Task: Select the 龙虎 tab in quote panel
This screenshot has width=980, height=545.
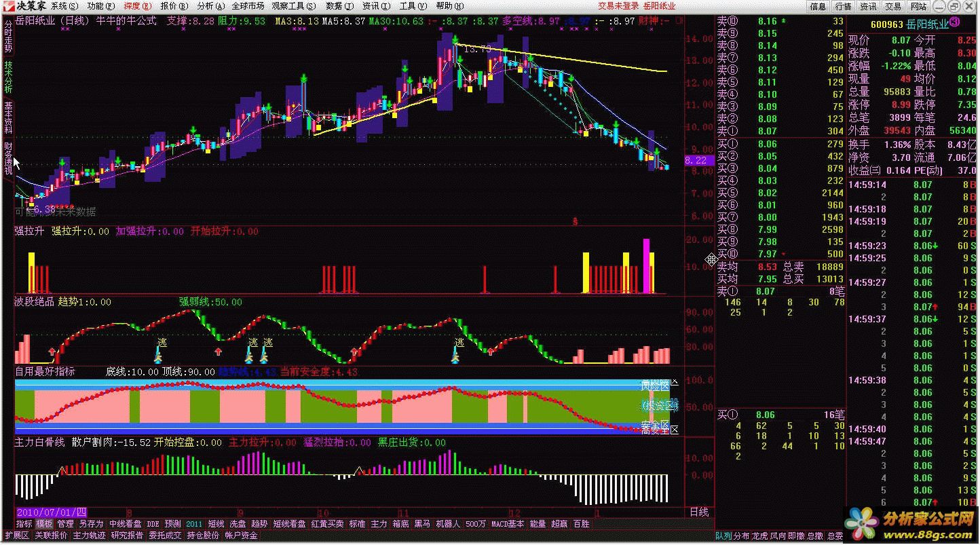Action: 760,535
